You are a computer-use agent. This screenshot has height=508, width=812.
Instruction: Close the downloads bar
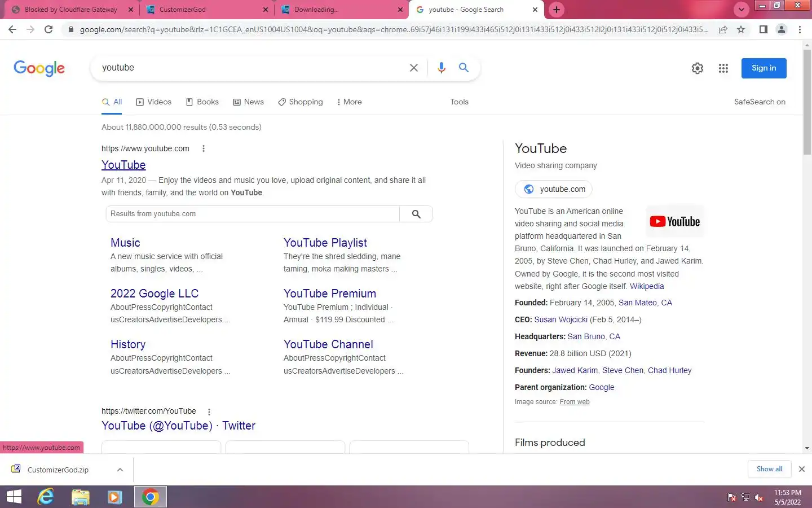[x=801, y=469]
